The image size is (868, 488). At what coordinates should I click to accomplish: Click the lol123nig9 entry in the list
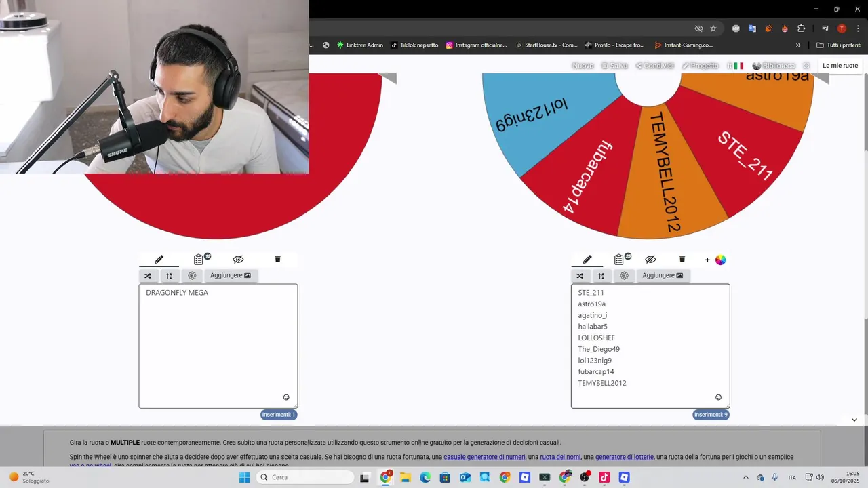pos(595,361)
